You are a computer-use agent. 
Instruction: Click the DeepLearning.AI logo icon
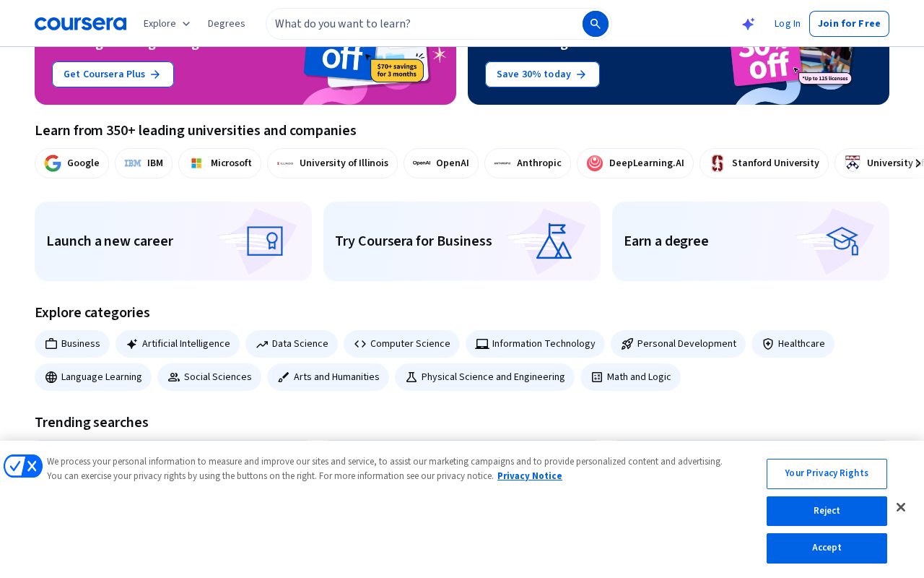(595, 163)
